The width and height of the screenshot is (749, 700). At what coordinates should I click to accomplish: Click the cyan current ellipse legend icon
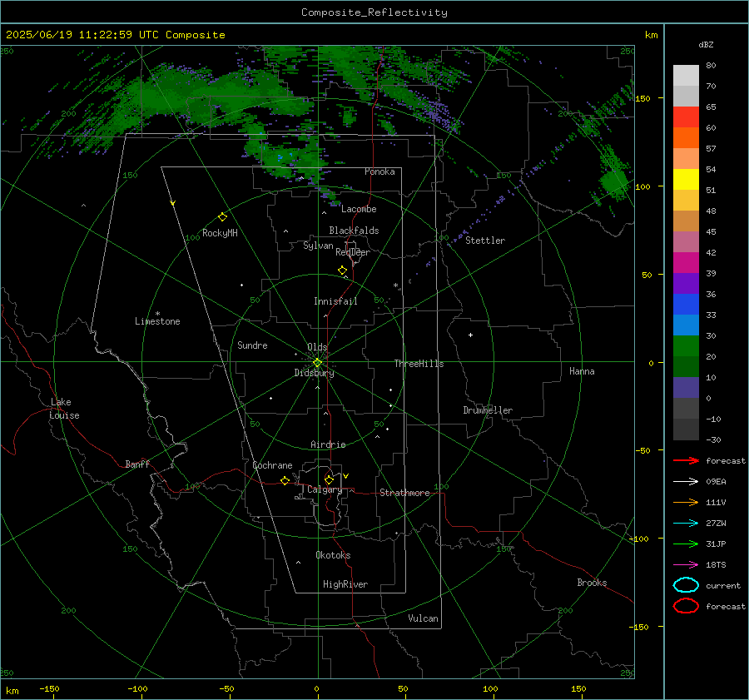pos(686,585)
